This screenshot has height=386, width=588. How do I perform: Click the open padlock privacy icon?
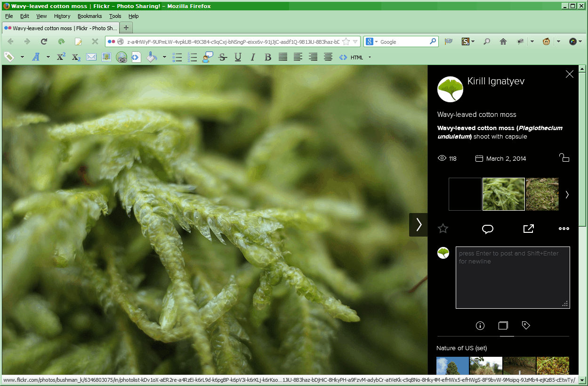tap(564, 158)
